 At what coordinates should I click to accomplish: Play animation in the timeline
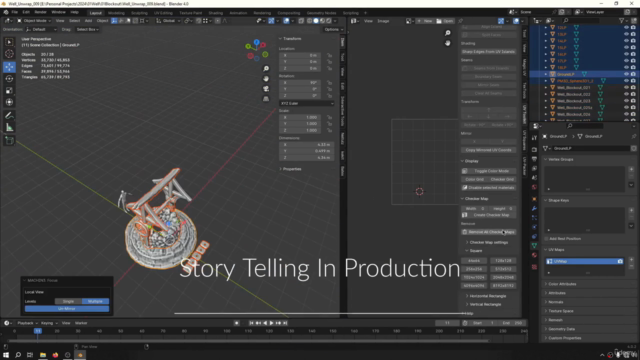point(271,323)
